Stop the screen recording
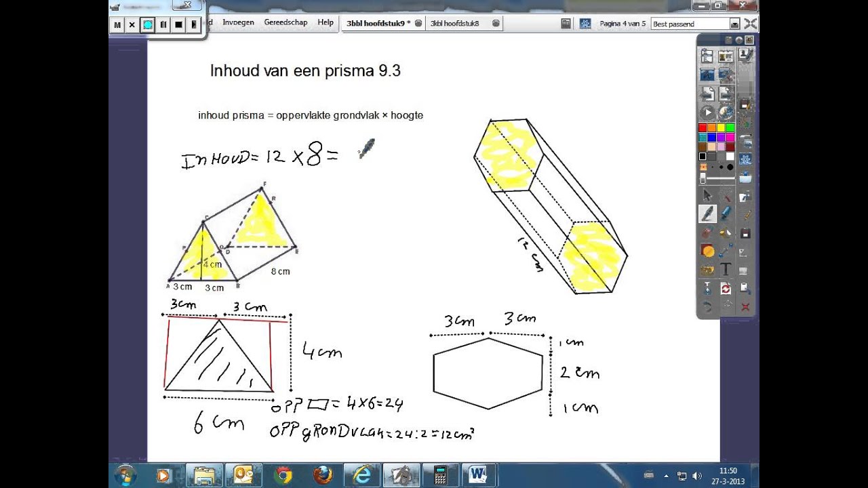 tap(178, 24)
